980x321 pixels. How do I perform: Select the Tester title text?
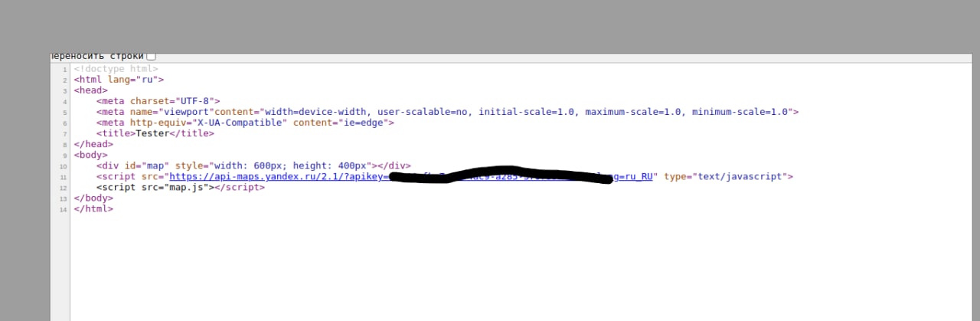pos(152,133)
